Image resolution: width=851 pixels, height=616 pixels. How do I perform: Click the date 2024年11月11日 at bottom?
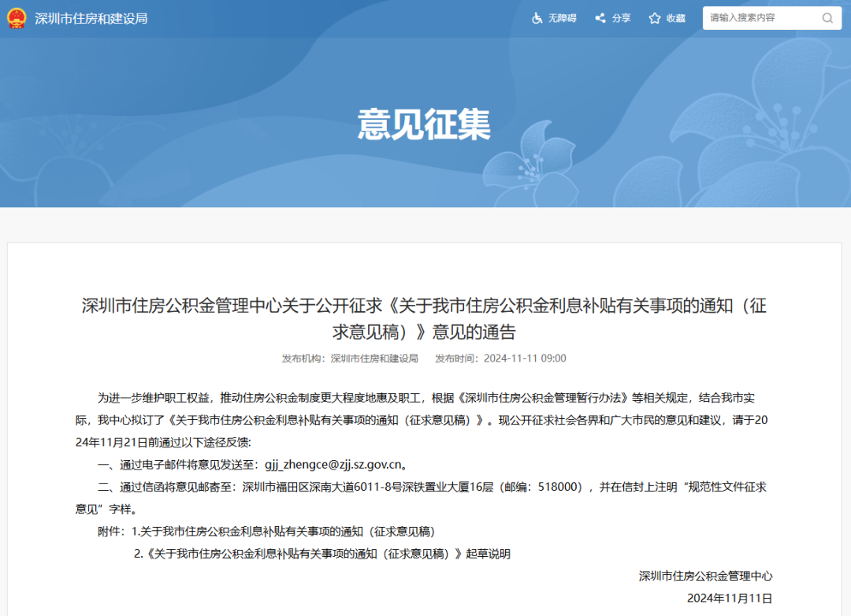click(730, 598)
